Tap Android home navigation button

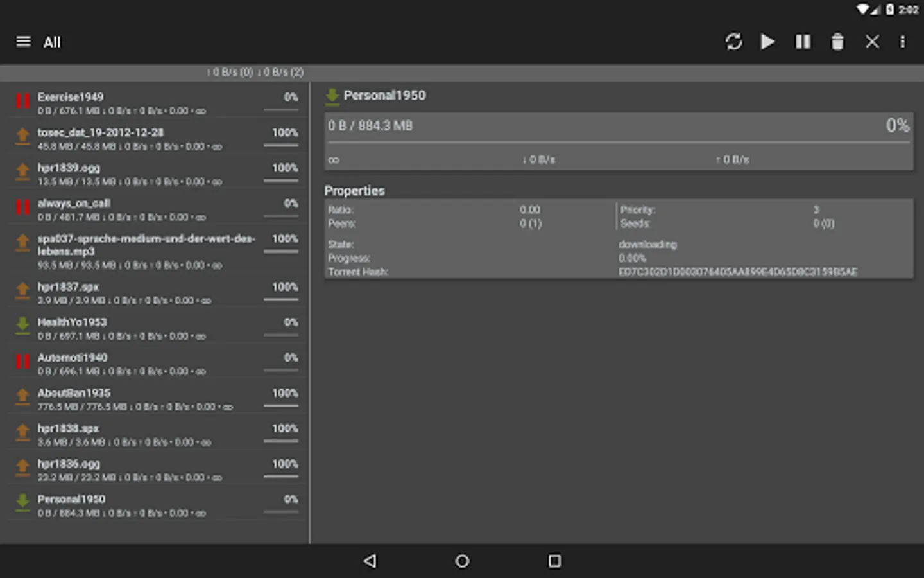click(462, 561)
